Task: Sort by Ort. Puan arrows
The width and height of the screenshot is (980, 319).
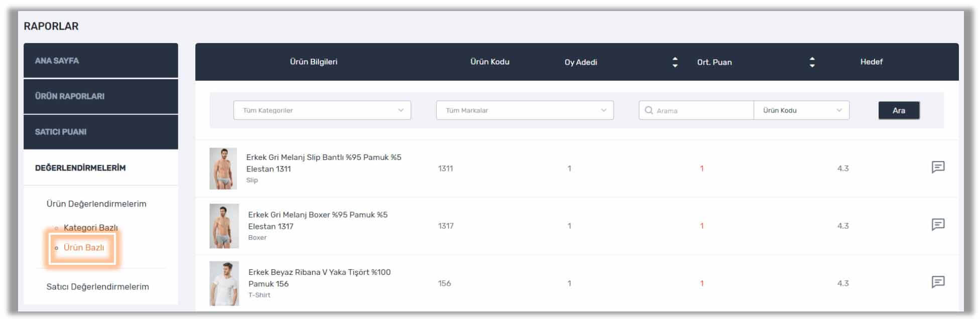Action: 812,62
